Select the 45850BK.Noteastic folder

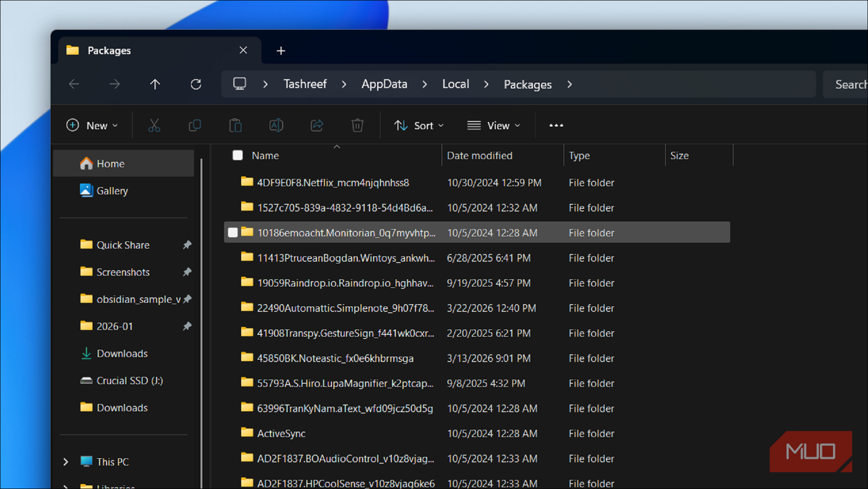pos(477,358)
